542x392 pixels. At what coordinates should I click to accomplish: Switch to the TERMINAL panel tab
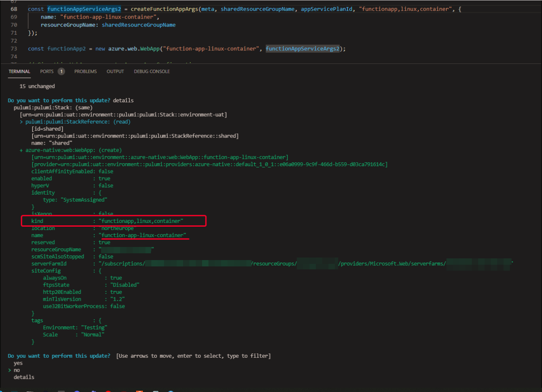19,71
